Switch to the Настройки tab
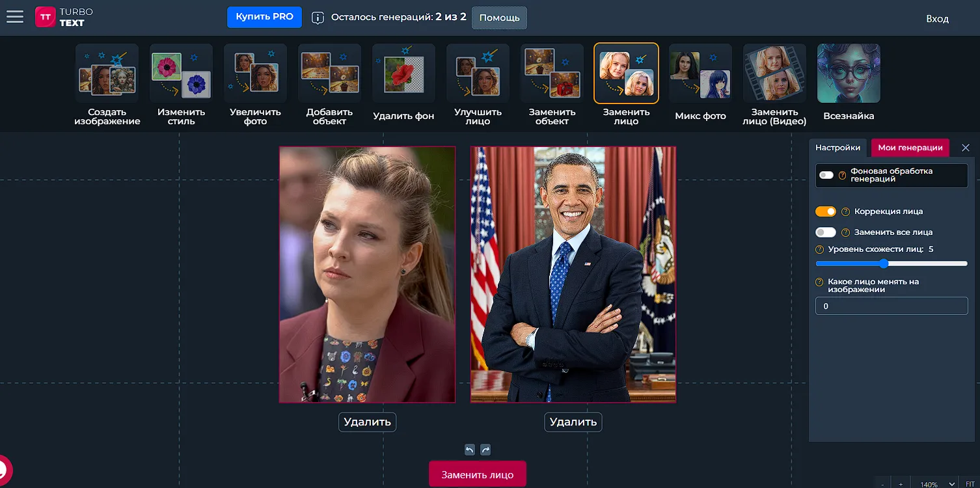 837,148
